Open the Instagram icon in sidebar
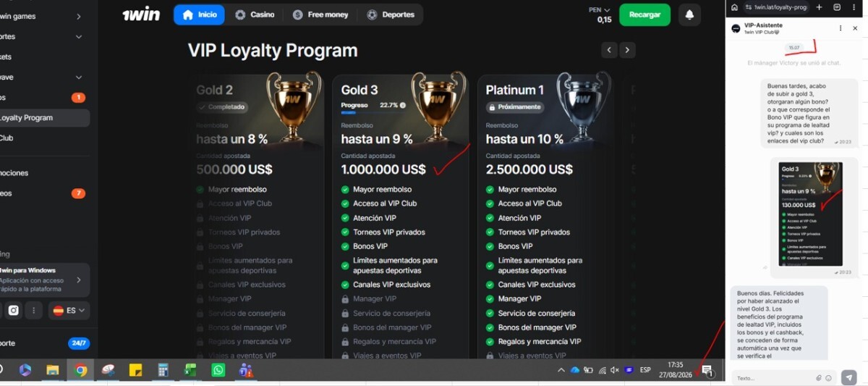 click(x=14, y=310)
